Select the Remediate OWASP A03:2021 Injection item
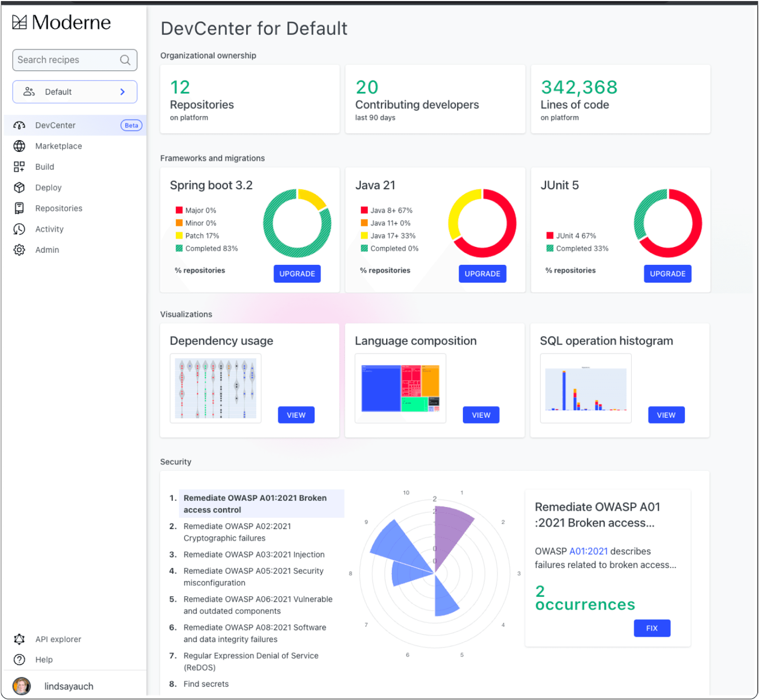 pyautogui.click(x=254, y=555)
